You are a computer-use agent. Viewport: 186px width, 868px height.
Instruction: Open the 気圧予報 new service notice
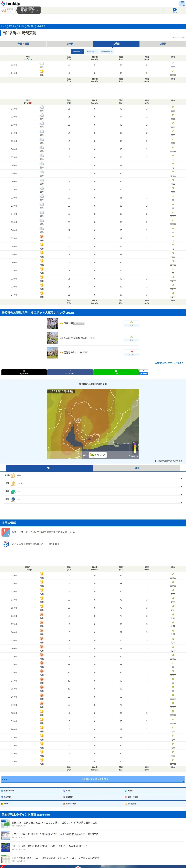pos(44,532)
